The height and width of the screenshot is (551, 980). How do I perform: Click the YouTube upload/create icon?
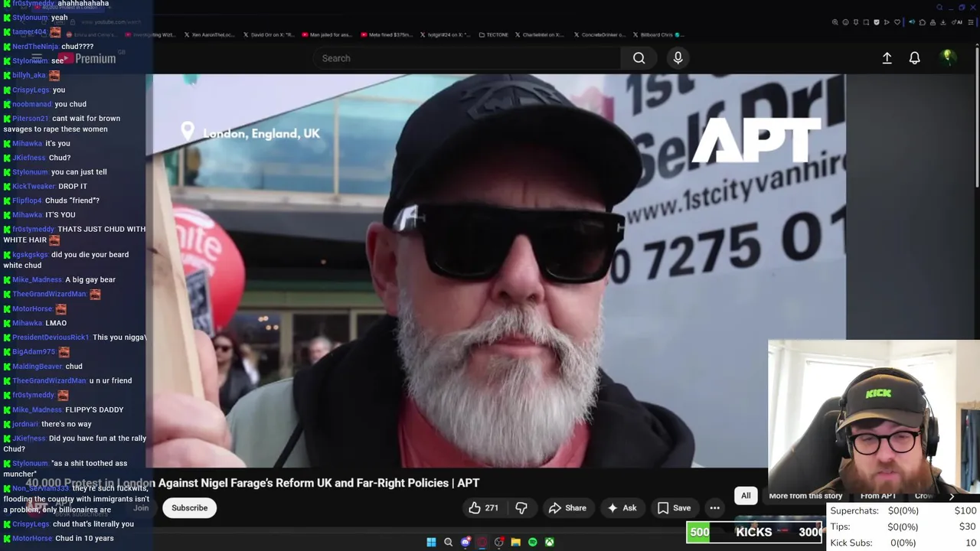tap(887, 58)
